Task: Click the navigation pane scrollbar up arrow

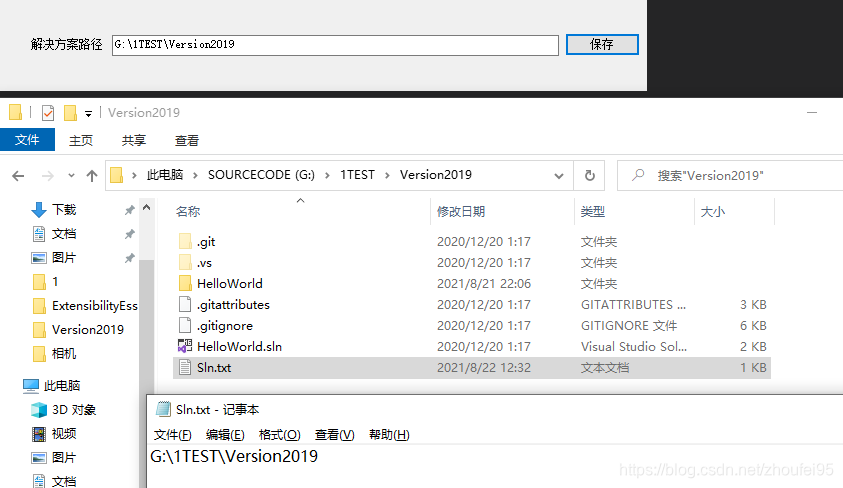Action: click(147, 207)
